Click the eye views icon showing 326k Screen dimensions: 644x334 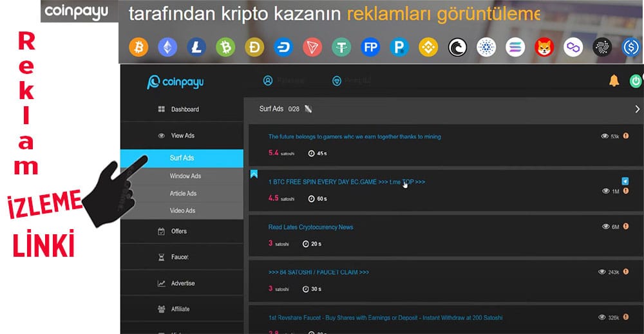pos(602,317)
